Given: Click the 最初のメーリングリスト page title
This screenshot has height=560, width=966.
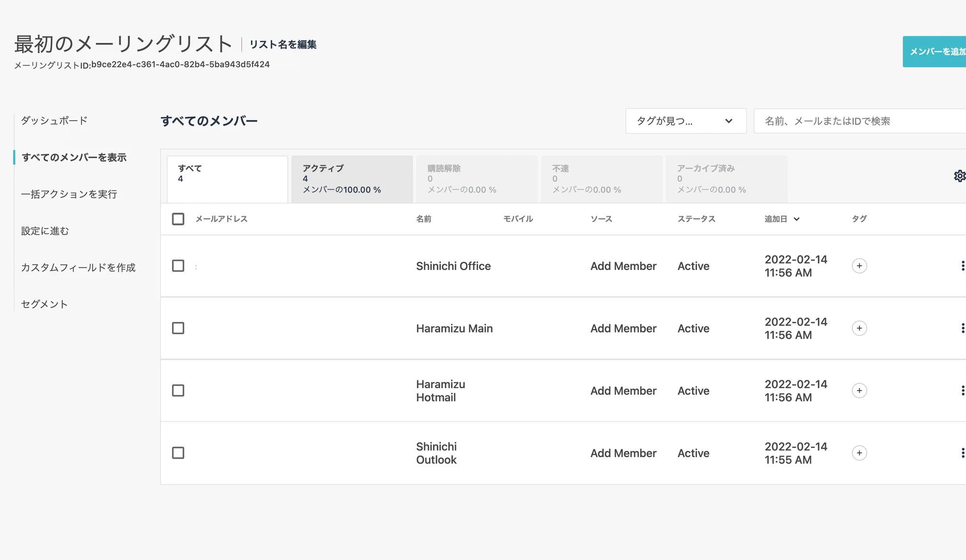Looking at the screenshot, I should 124,44.
